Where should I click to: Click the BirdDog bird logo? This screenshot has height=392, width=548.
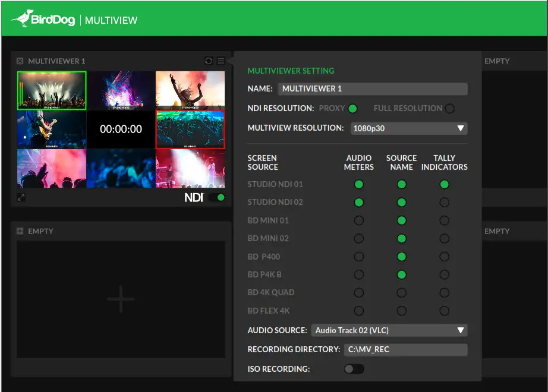click(x=25, y=18)
